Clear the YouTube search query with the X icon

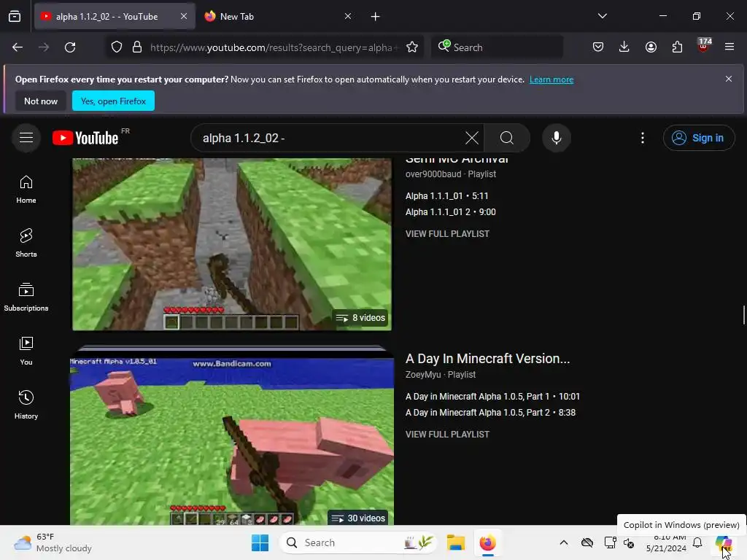(x=472, y=138)
